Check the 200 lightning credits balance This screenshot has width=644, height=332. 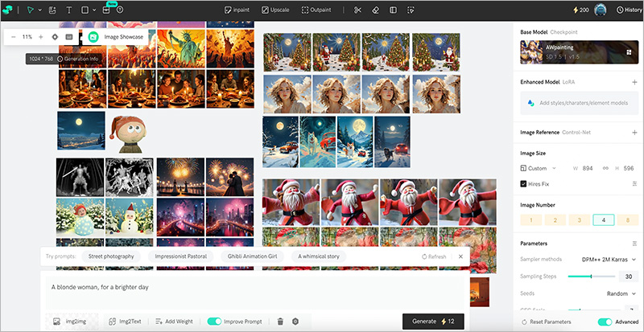tap(580, 10)
